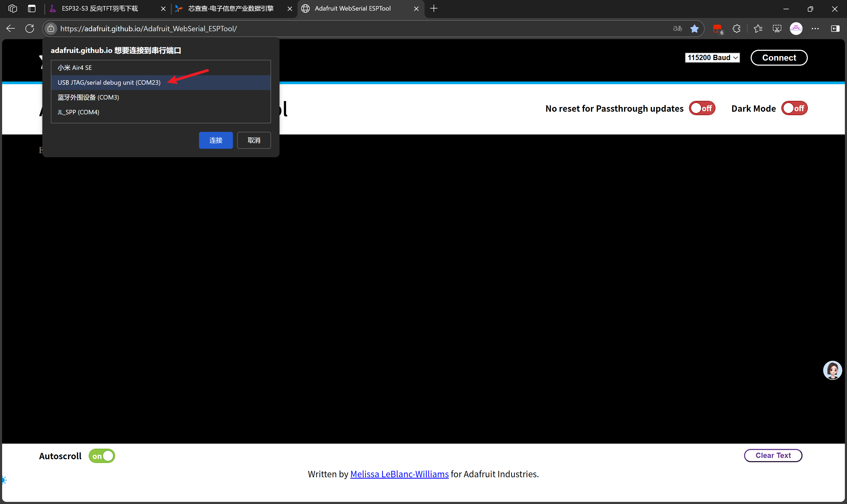
Task: Open the tab actions menu icon
Action: point(31,8)
